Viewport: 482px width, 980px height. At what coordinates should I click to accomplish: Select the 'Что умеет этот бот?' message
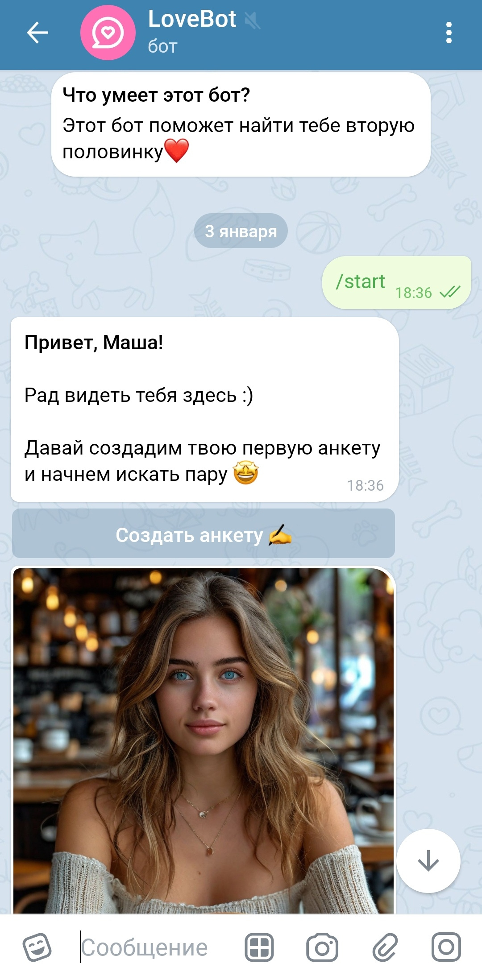[241, 124]
